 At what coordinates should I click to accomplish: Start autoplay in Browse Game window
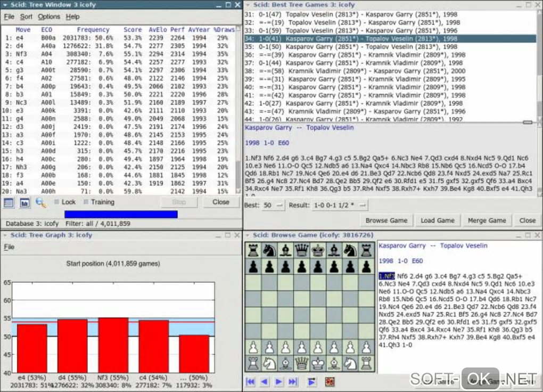[x=311, y=381]
